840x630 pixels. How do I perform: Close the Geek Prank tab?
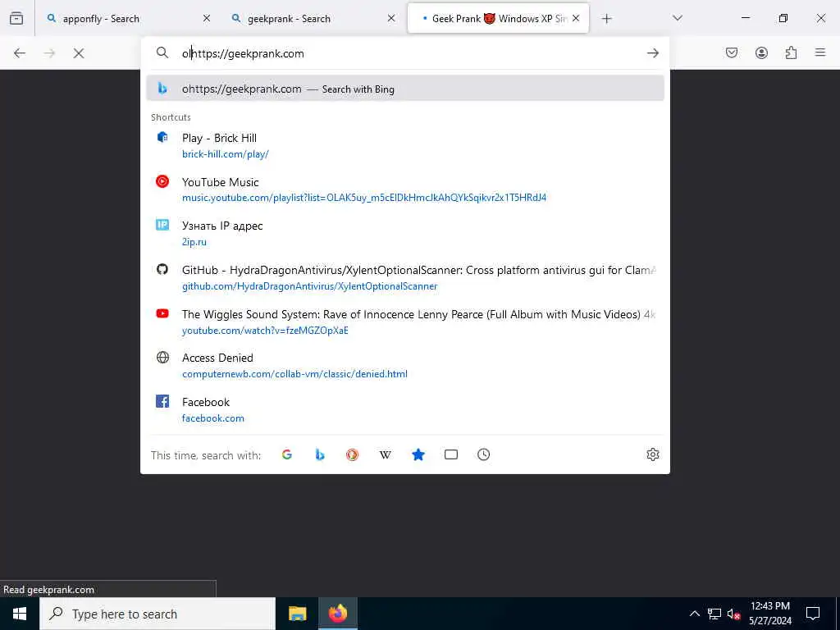tap(576, 19)
